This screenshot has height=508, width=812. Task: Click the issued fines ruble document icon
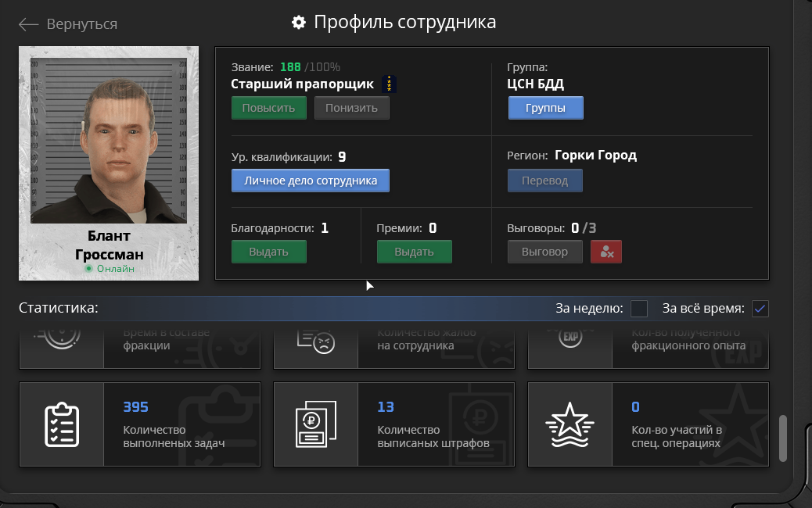tap(315, 424)
